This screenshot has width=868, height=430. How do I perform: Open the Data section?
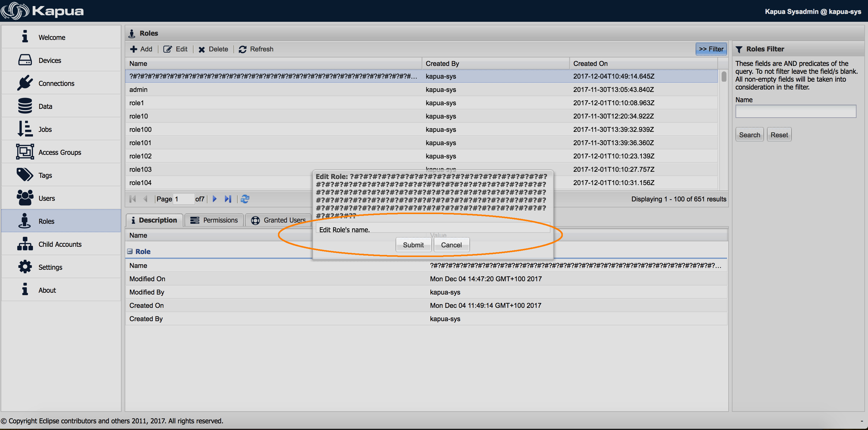[x=45, y=106]
